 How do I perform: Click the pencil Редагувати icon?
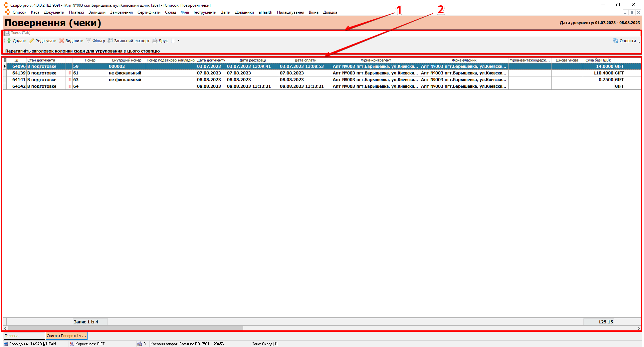pyautogui.click(x=32, y=41)
